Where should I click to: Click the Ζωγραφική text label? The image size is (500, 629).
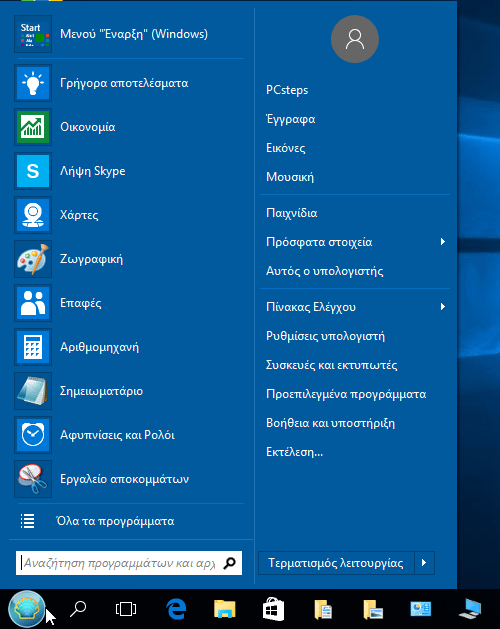coord(91,259)
